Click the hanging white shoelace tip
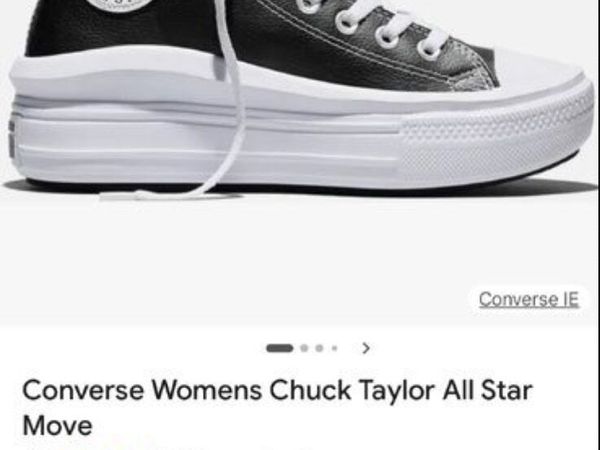This screenshot has height=450, width=600. pyautogui.click(x=126, y=196)
